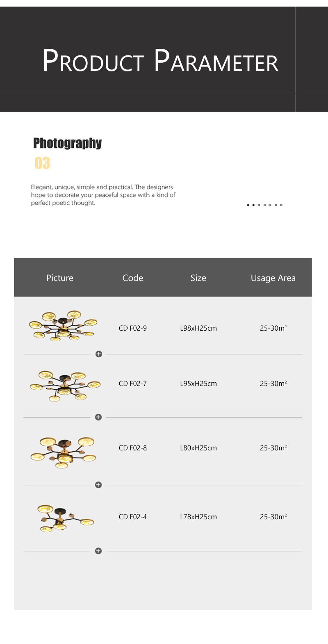Screen dimensions: 328x644
Task: Click the Size column header
Action: click(198, 278)
